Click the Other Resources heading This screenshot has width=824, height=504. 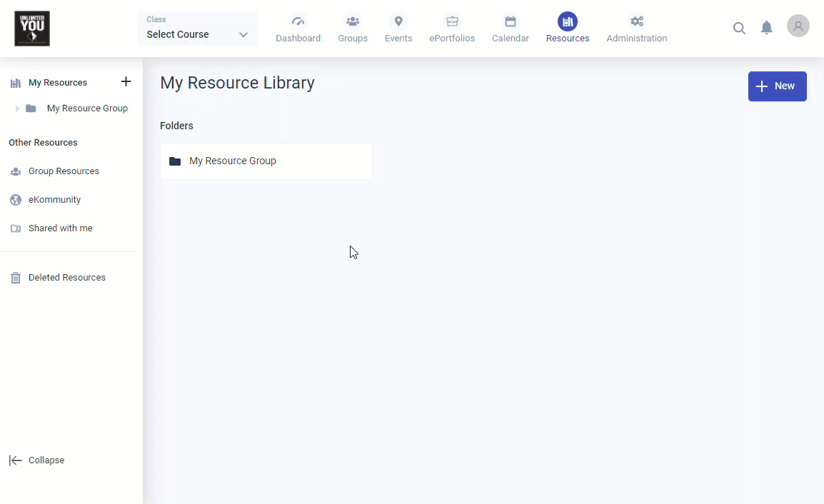pos(43,143)
